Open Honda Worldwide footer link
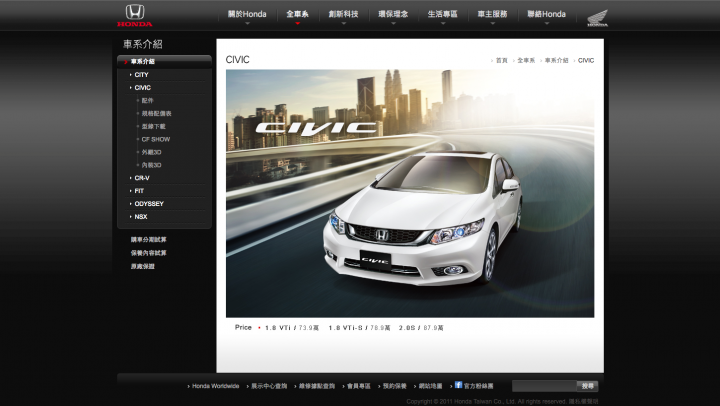This screenshot has height=406, width=720. pyautogui.click(x=215, y=386)
